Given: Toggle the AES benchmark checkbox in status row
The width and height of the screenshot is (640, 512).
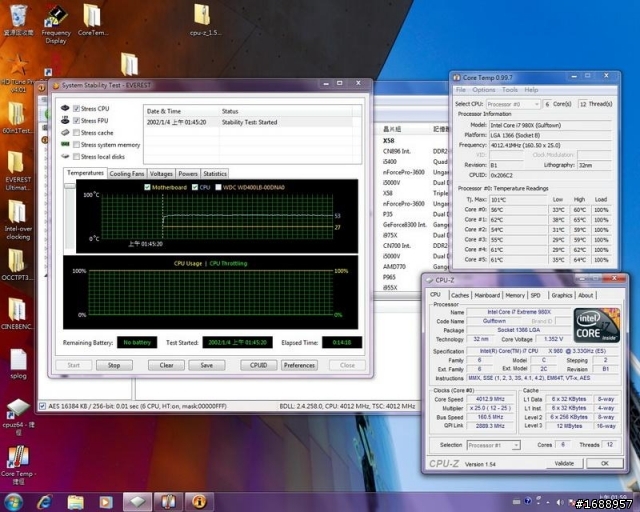Looking at the screenshot, I should (42, 406).
